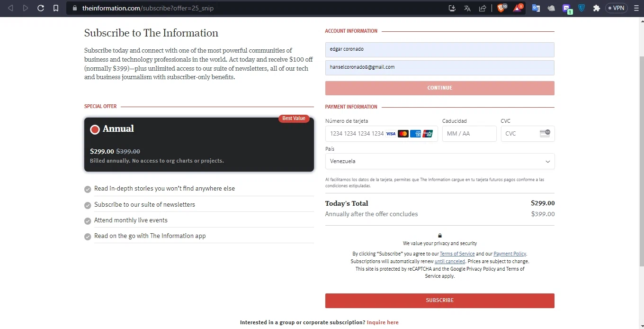The width and height of the screenshot is (644, 329).
Task: Open the browser hamburger main menu
Action: 636,8
